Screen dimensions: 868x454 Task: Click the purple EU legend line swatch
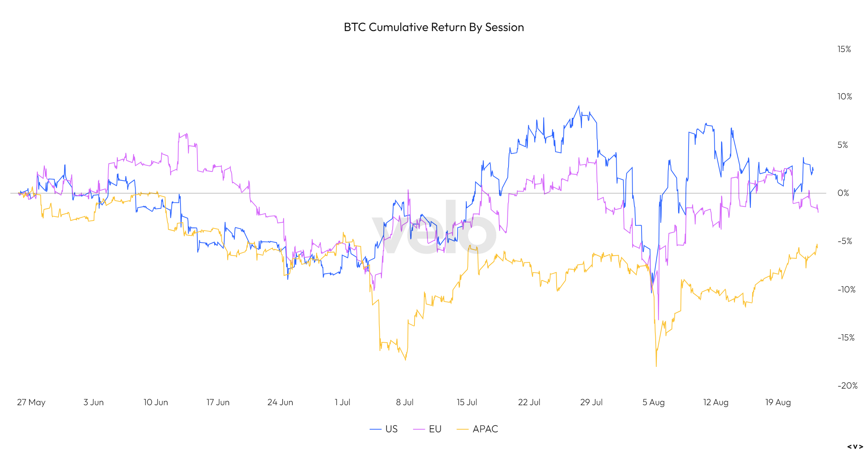click(x=419, y=429)
